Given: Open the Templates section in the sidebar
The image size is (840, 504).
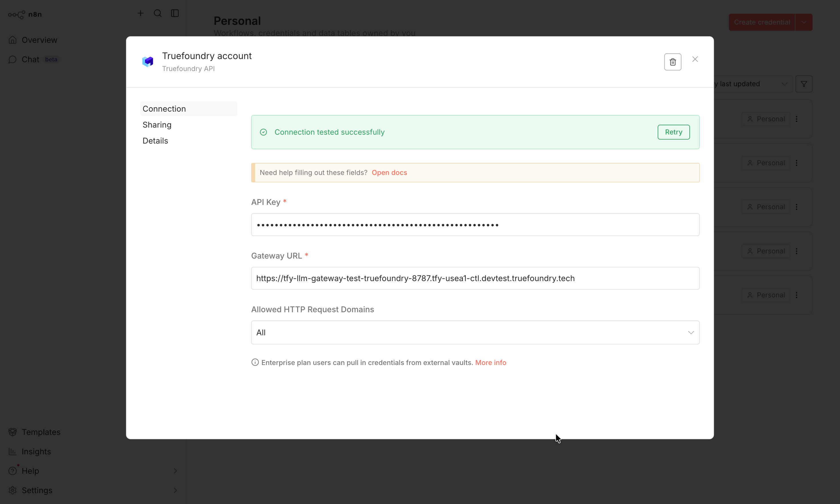Looking at the screenshot, I should tap(41, 432).
